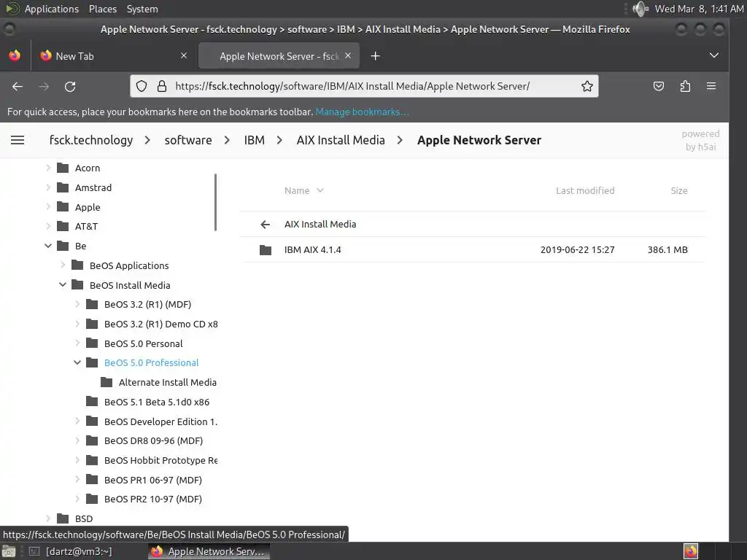The height and width of the screenshot is (560, 747).
Task: Collapse the Be tree folder
Action: [48, 246]
